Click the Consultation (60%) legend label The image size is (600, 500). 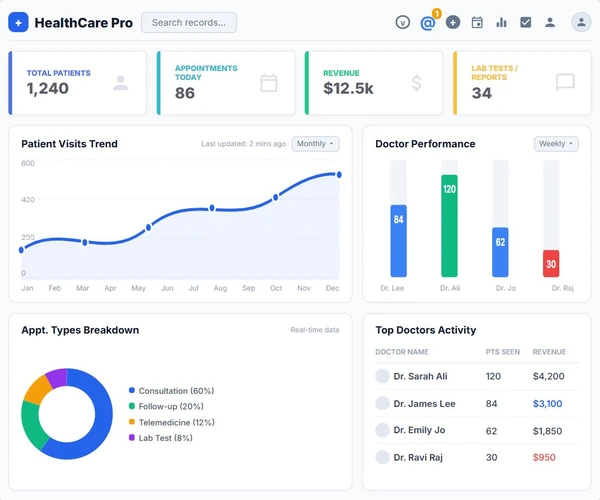176,391
